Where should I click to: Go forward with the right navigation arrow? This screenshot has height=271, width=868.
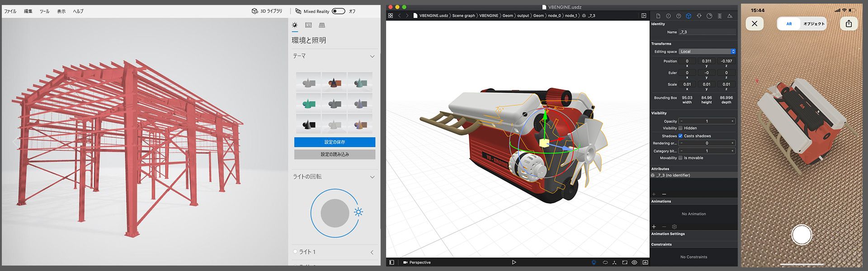point(407,15)
